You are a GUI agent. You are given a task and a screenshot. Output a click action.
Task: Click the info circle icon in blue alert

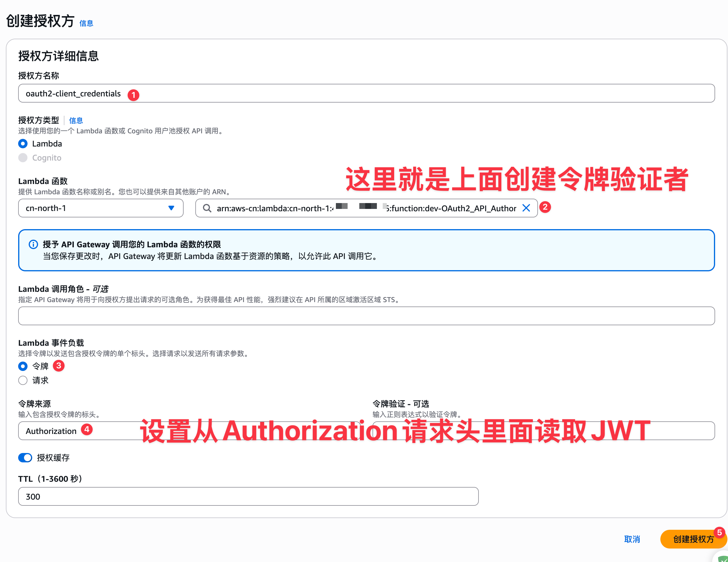pyautogui.click(x=33, y=244)
